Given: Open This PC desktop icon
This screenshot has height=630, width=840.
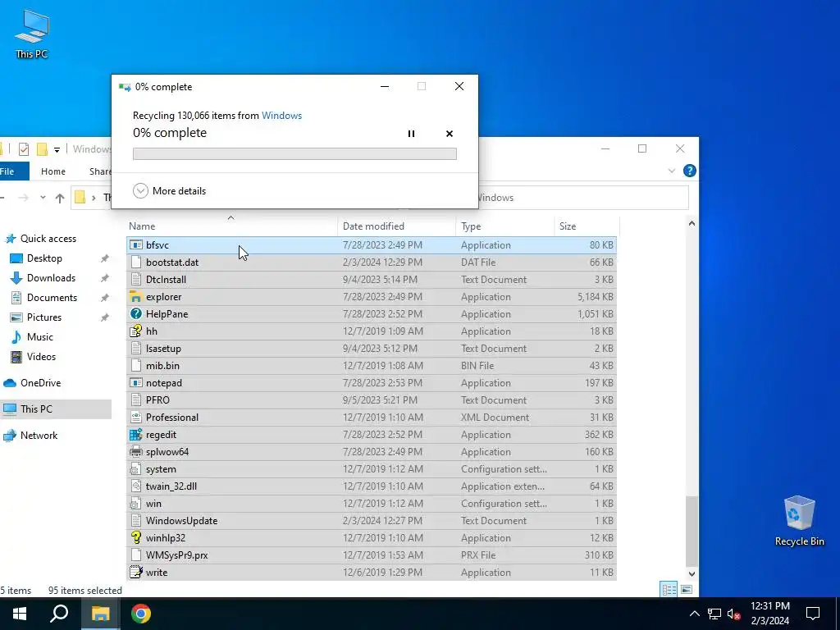Looking at the screenshot, I should (x=32, y=34).
